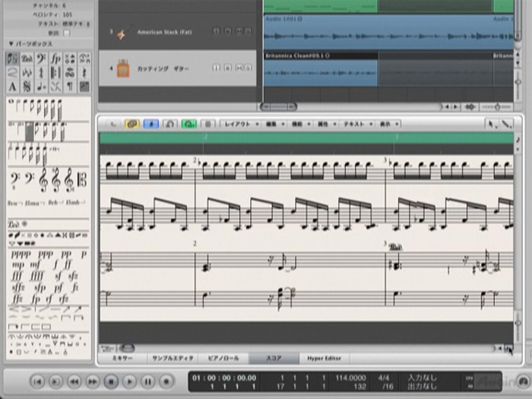Click the stop button in the transport bar
532x399 pixels.
click(111, 380)
